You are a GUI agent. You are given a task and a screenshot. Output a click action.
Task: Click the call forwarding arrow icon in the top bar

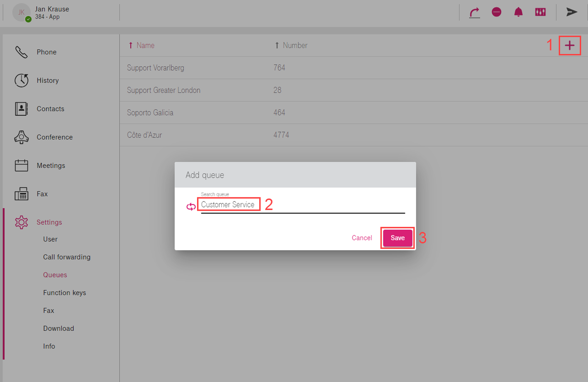coord(474,12)
